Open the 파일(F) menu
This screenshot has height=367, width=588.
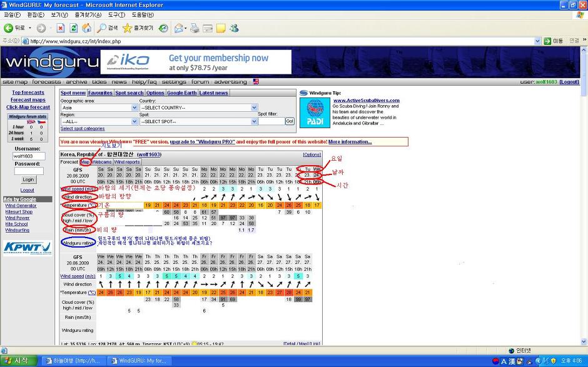tap(12, 14)
